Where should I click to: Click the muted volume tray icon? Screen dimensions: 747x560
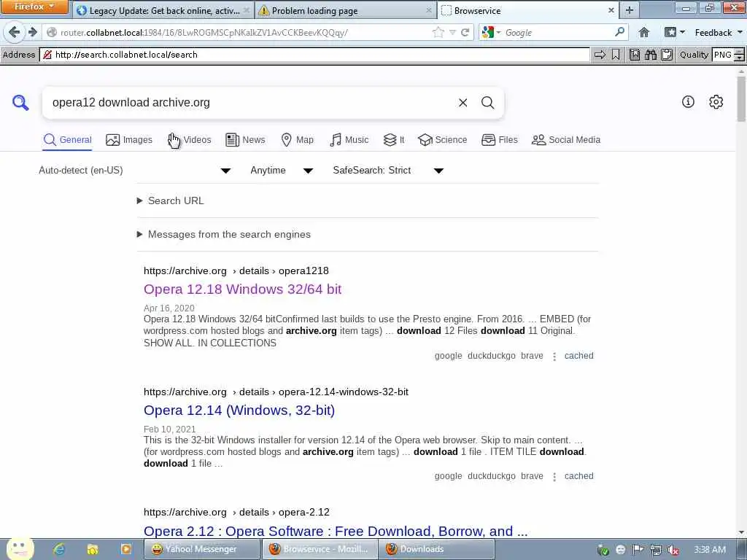673,550
